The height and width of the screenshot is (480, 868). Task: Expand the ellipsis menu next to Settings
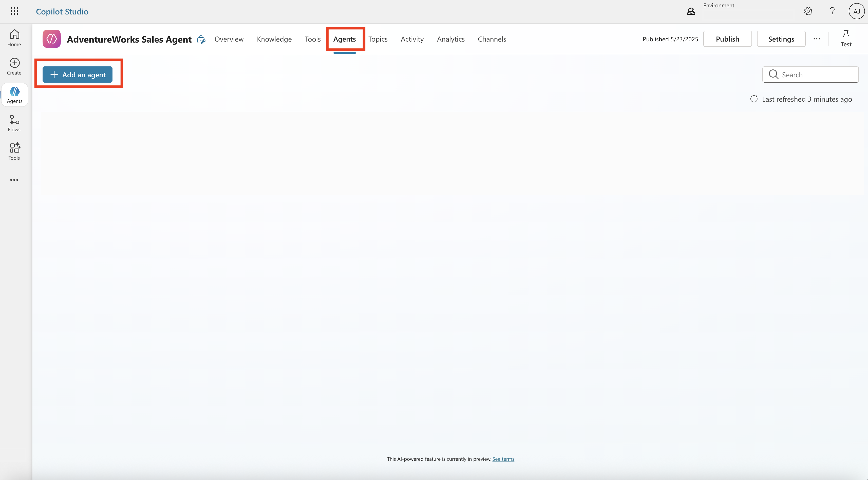coord(817,39)
